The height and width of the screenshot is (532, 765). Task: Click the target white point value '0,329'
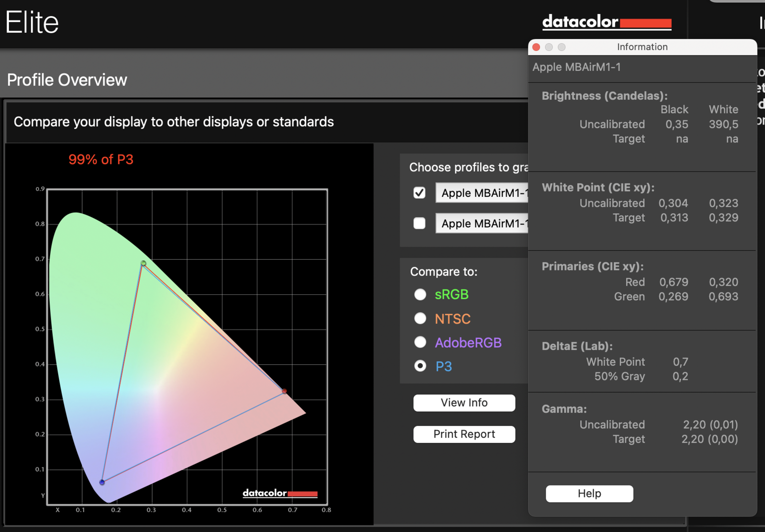[723, 218]
